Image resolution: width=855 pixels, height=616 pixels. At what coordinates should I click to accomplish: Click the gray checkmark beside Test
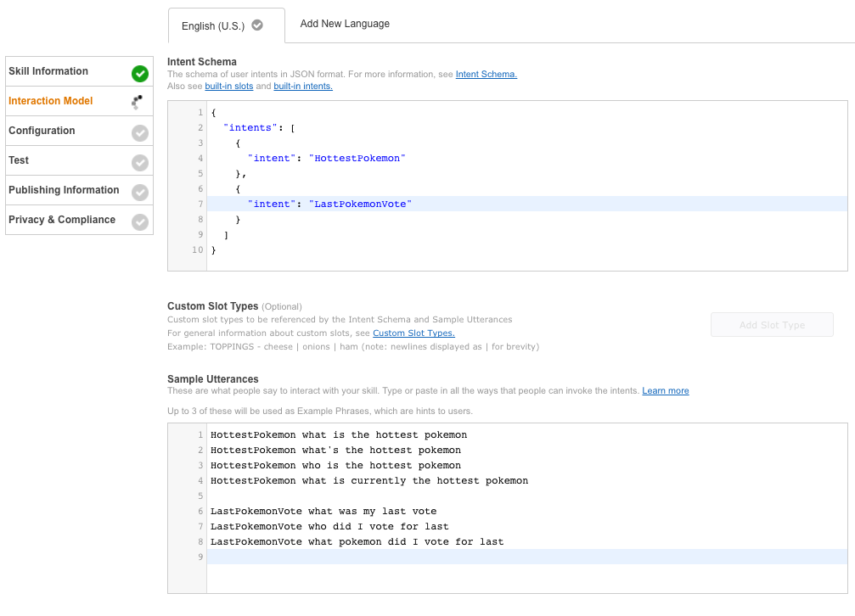(140, 162)
